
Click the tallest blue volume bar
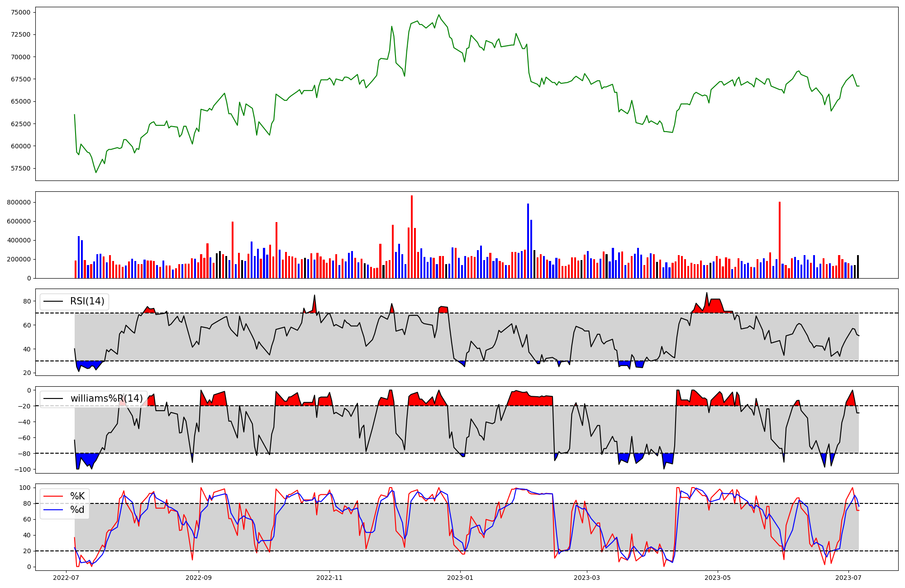click(528, 240)
